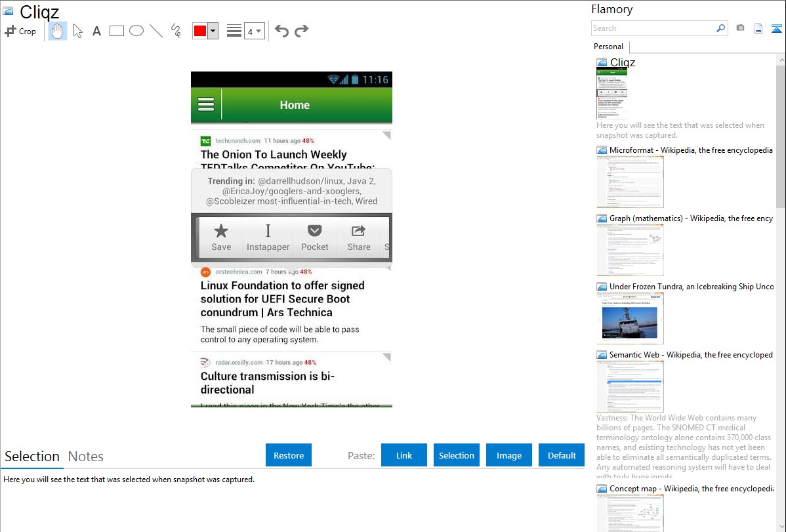
Task: Switch to the Notes tab
Action: [86, 457]
